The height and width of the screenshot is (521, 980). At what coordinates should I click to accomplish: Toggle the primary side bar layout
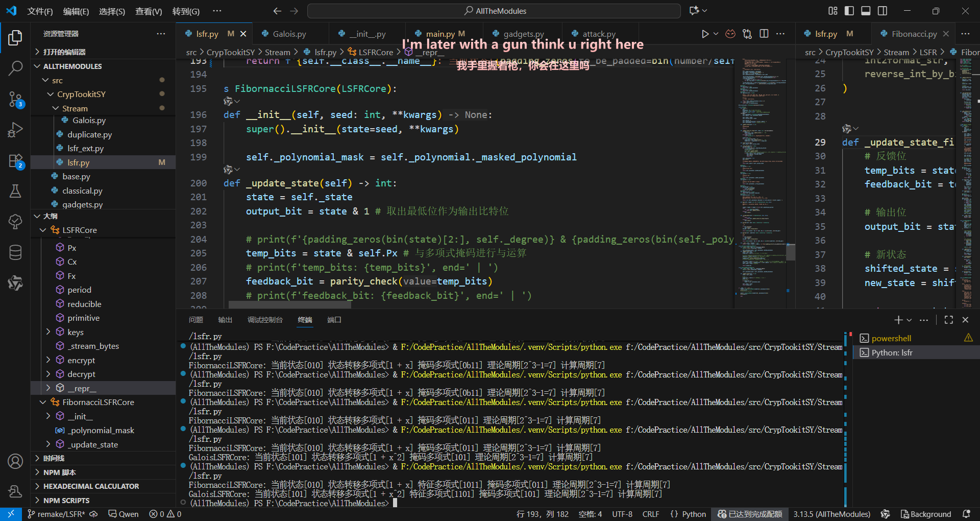click(x=849, y=11)
